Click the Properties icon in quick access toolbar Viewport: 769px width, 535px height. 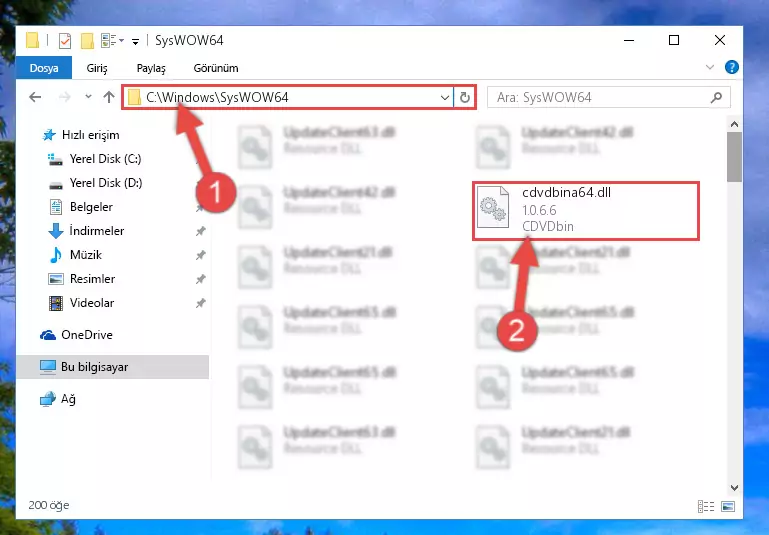[65, 41]
